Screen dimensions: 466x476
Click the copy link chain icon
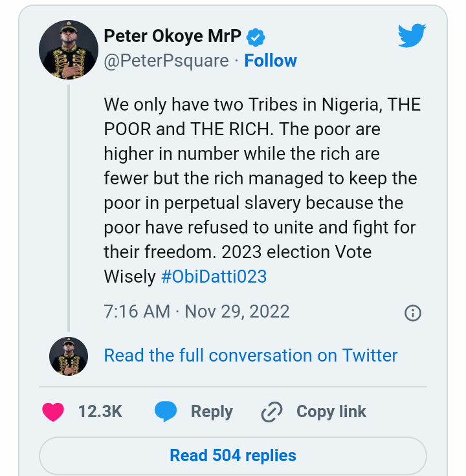pyautogui.click(x=271, y=412)
